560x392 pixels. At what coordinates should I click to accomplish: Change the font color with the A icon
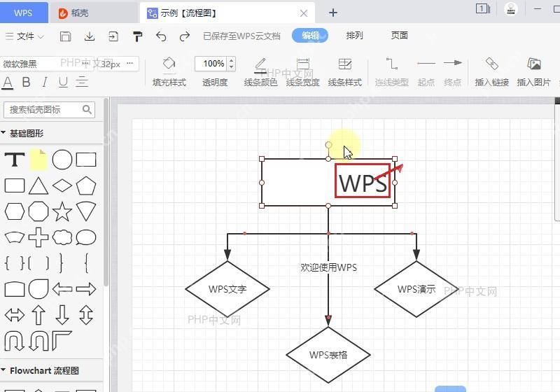[8, 83]
